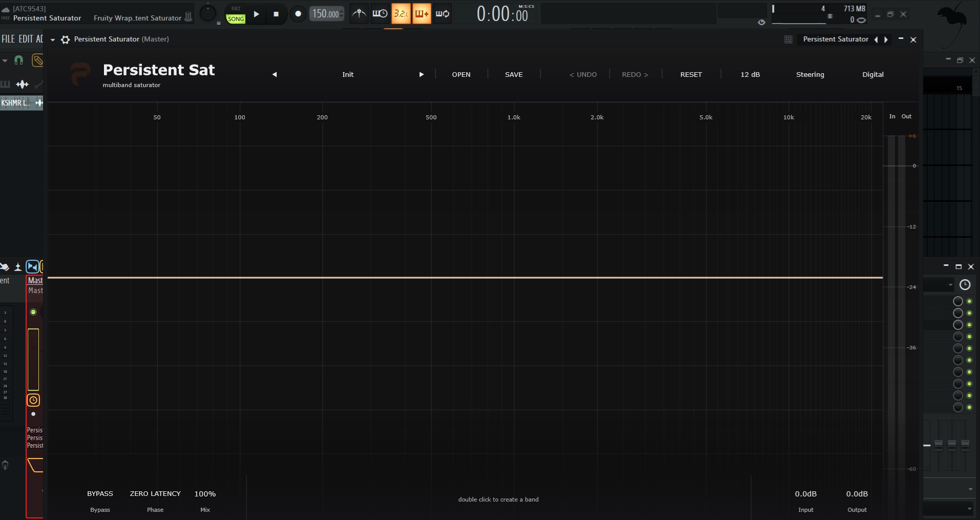980x520 pixels.
Task: Toggle the Steering option
Action: (x=810, y=75)
